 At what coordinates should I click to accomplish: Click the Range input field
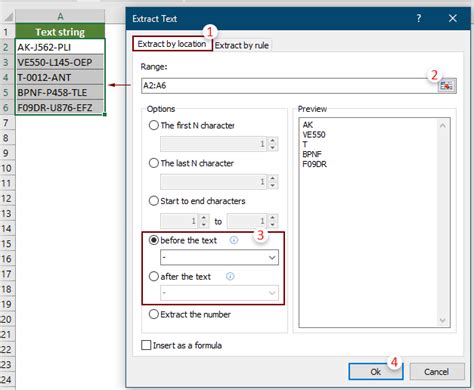click(x=289, y=86)
